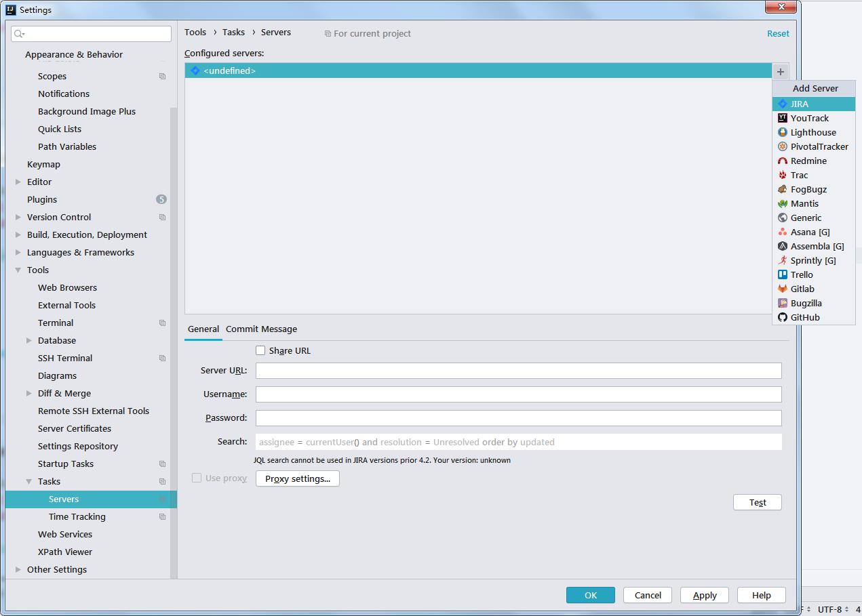
Task: Click the Username input field
Action: [519, 394]
